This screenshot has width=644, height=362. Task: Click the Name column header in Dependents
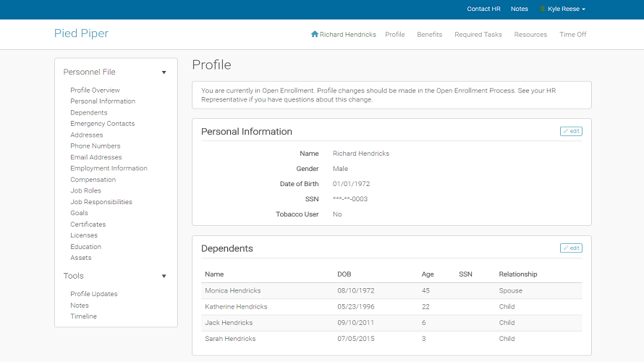pyautogui.click(x=214, y=274)
